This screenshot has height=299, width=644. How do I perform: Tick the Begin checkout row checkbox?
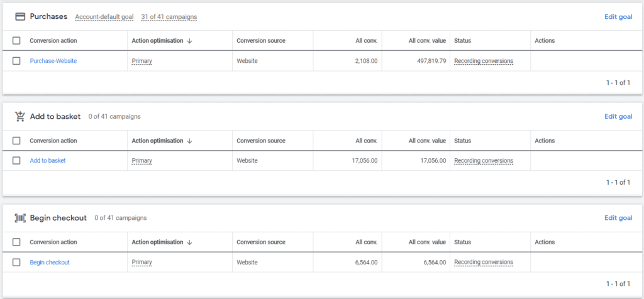tap(16, 262)
